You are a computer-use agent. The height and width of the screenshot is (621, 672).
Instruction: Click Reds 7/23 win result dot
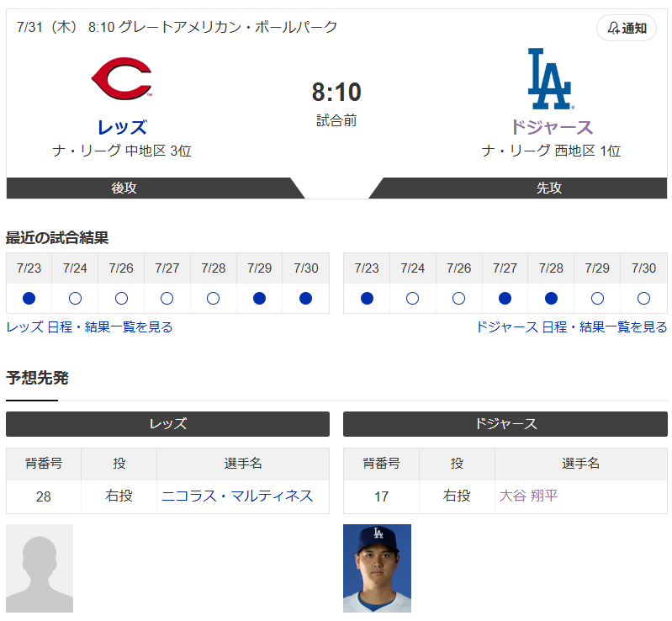29,298
